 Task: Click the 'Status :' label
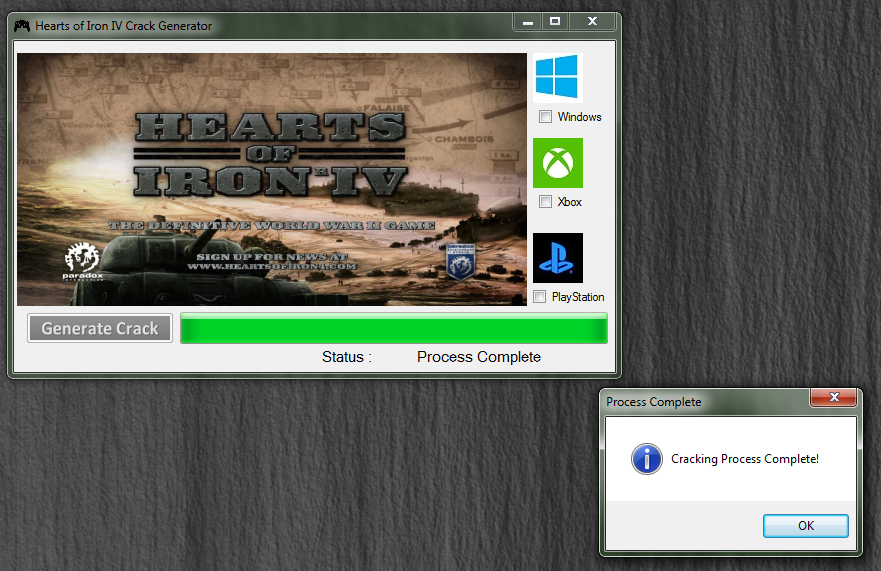point(347,357)
